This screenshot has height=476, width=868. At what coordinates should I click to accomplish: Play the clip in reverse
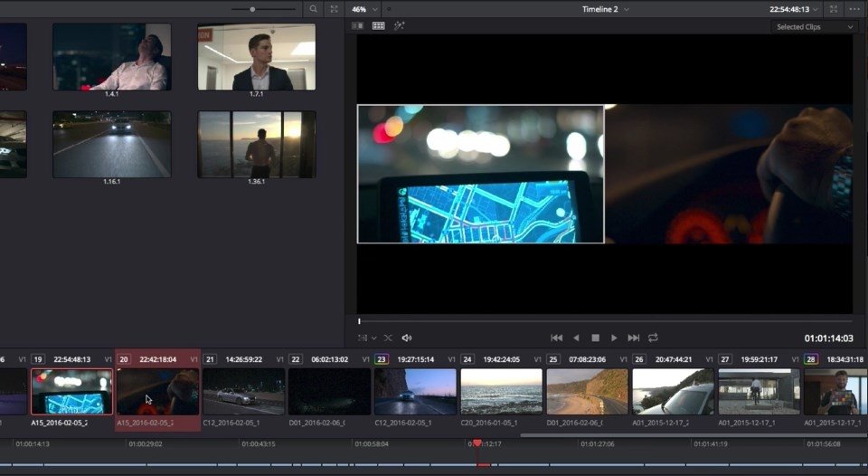coord(576,338)
